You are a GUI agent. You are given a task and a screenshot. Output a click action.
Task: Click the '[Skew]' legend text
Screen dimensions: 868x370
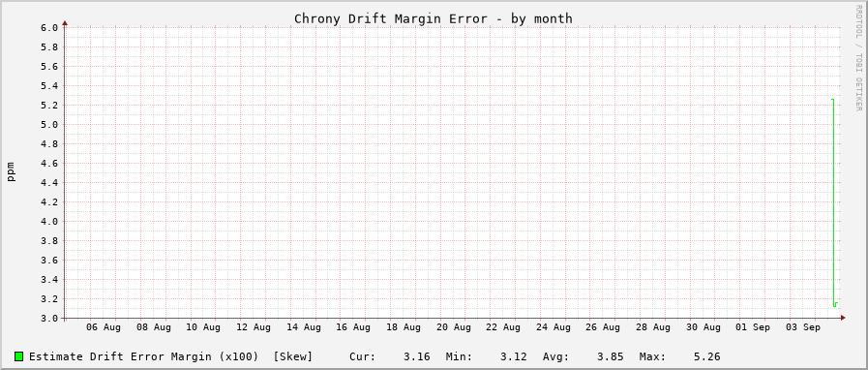click(293, 356)
